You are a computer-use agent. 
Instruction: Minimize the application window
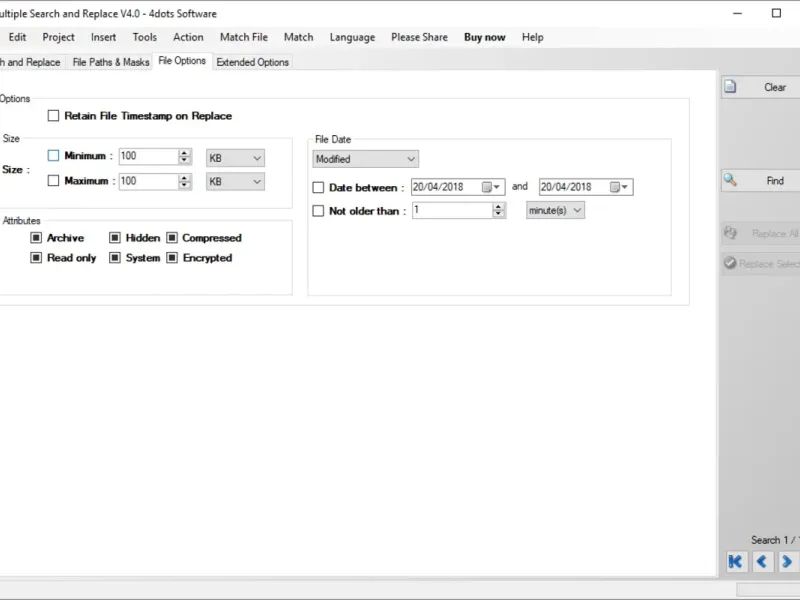(737, 13)
